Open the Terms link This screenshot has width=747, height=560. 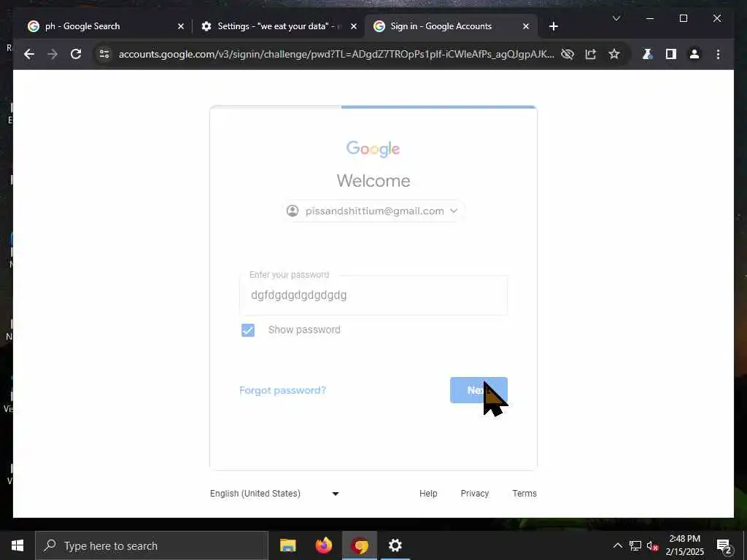pyautogui.click(x=524, y=494)
